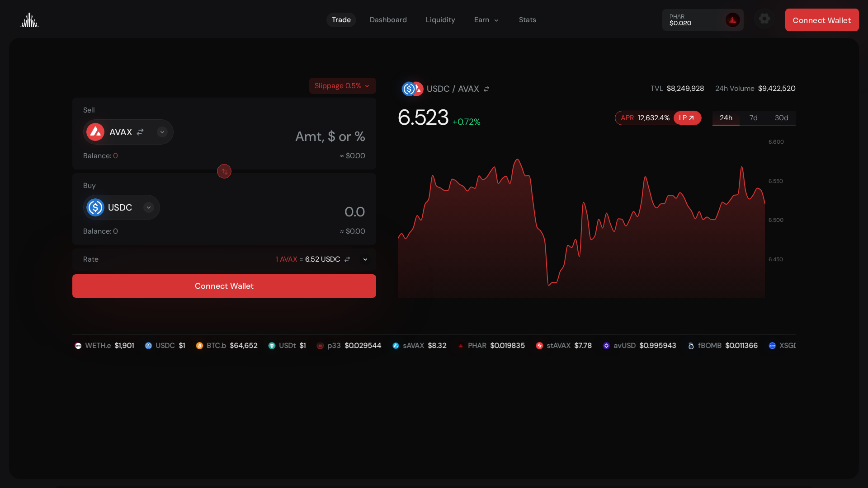The width and height of the screenshot is (868, 488).
Task: Click the avUSD ticker icon
Action: (606, 346)
